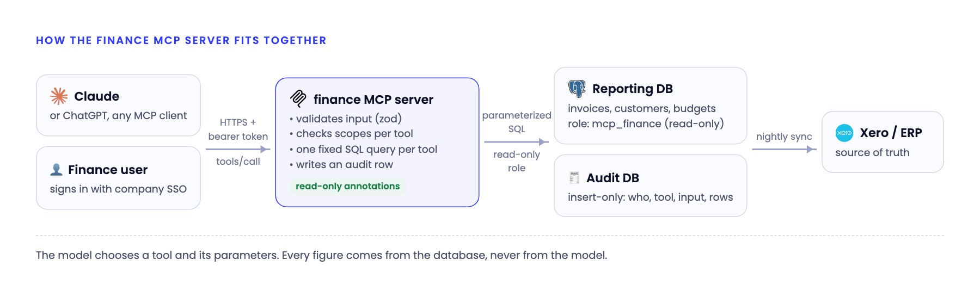Click the caption starting 'The model chooses a tool'

pos(321,255)
